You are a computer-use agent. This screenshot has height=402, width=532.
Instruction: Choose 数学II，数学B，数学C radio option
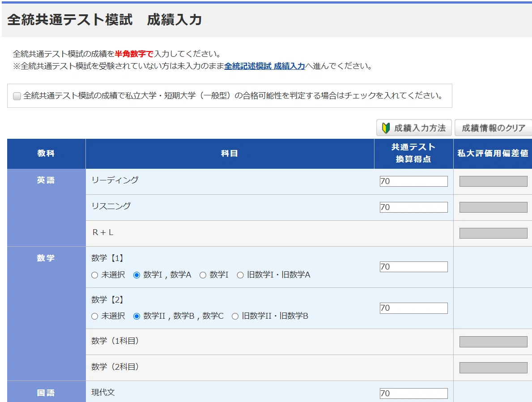[x=136, y=316]
